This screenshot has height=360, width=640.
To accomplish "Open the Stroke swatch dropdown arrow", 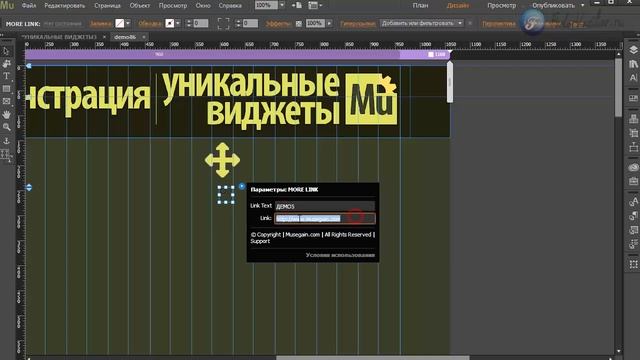I will pos(178,23).
